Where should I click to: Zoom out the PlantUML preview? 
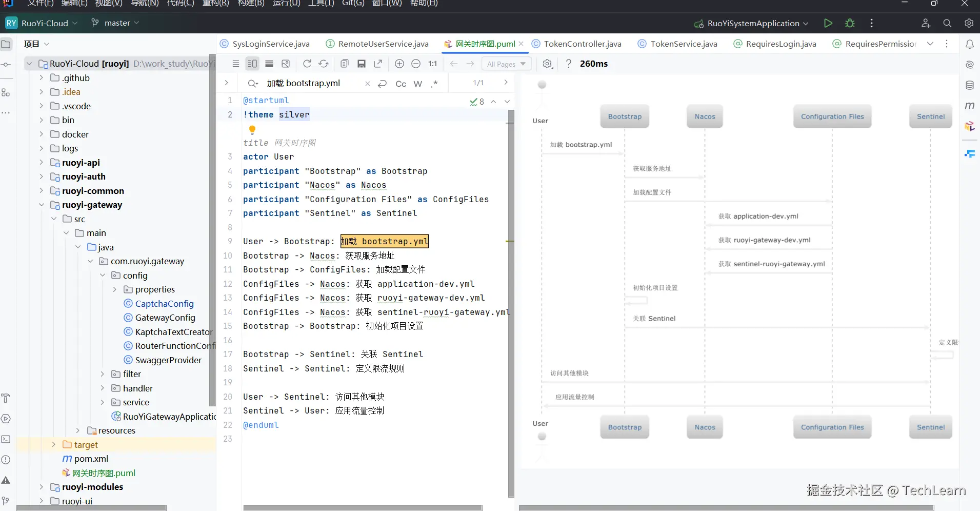416,64
